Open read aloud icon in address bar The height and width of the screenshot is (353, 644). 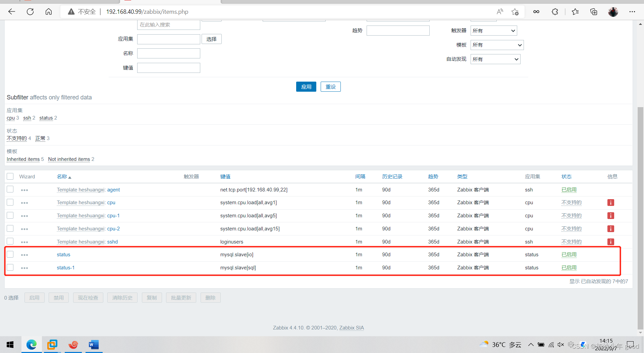pos(500,12)
